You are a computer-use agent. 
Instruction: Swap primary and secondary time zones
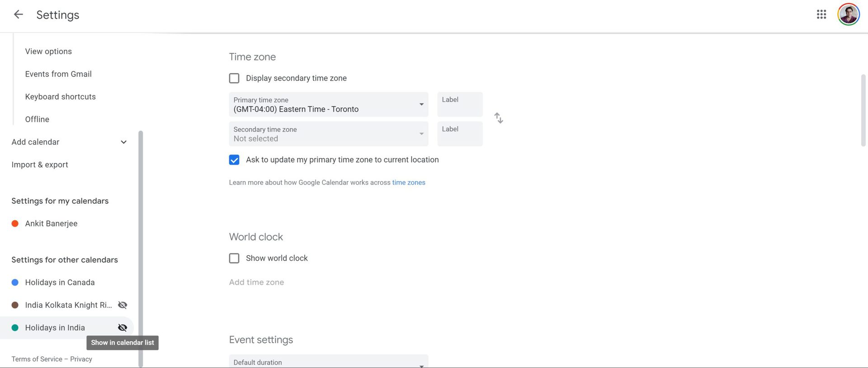(498, 118)
